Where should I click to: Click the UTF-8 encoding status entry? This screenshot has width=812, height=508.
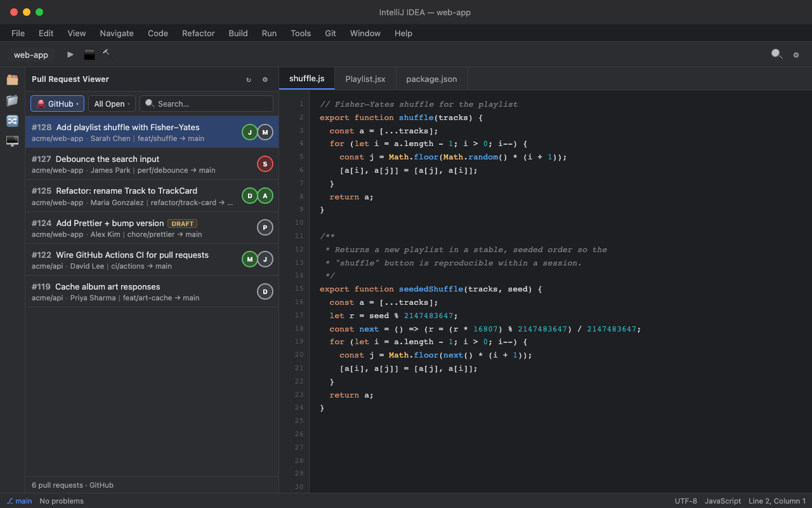(x=686, y=501)
